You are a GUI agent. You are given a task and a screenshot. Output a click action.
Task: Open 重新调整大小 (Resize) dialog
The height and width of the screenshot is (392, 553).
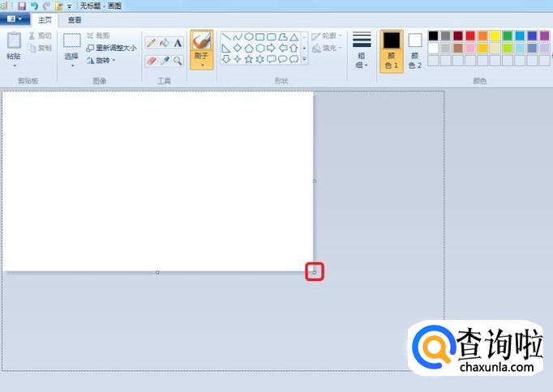click(x=111, y=48)
